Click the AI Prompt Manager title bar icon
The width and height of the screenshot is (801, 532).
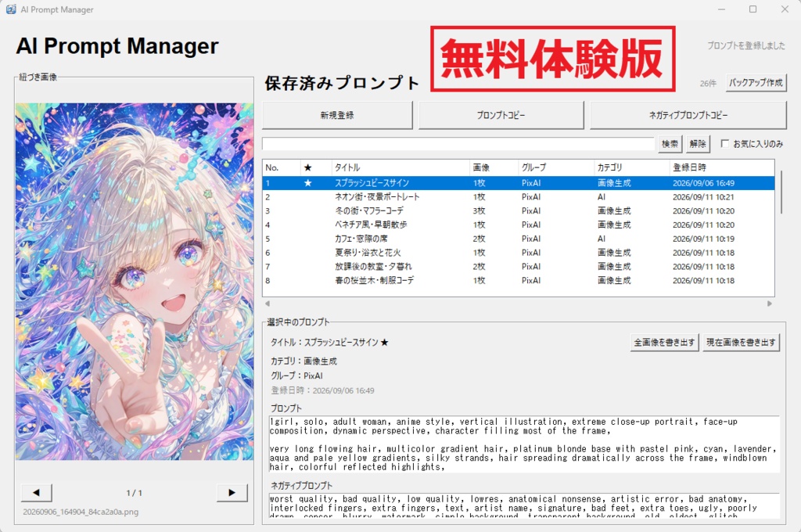pyautogui.click(x=11, y=9)
